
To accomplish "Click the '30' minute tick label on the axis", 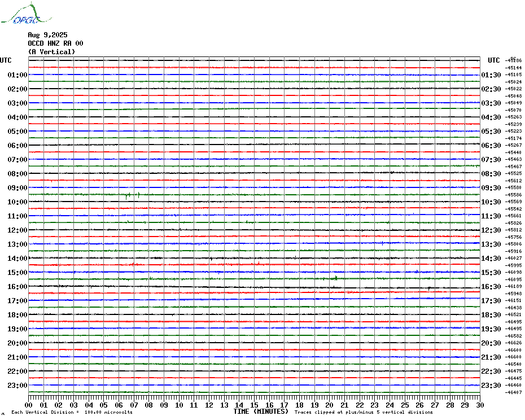I will coord(480,405).
